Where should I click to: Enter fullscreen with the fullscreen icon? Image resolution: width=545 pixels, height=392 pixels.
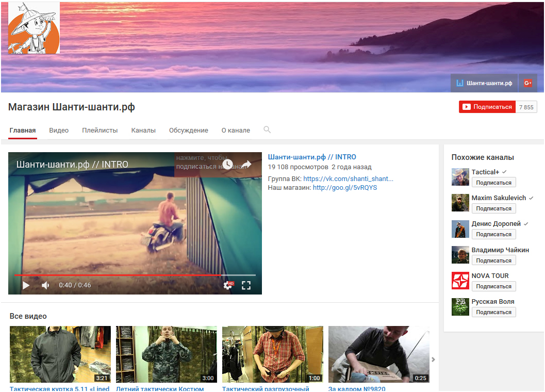pyautogui.click(x=246, y=286)
